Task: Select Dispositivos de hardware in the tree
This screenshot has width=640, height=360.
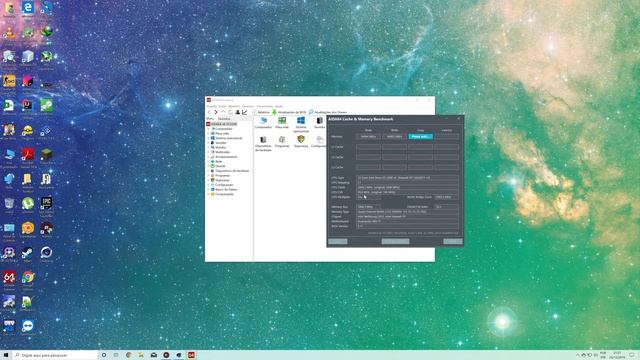Action: tap(232, 171)
